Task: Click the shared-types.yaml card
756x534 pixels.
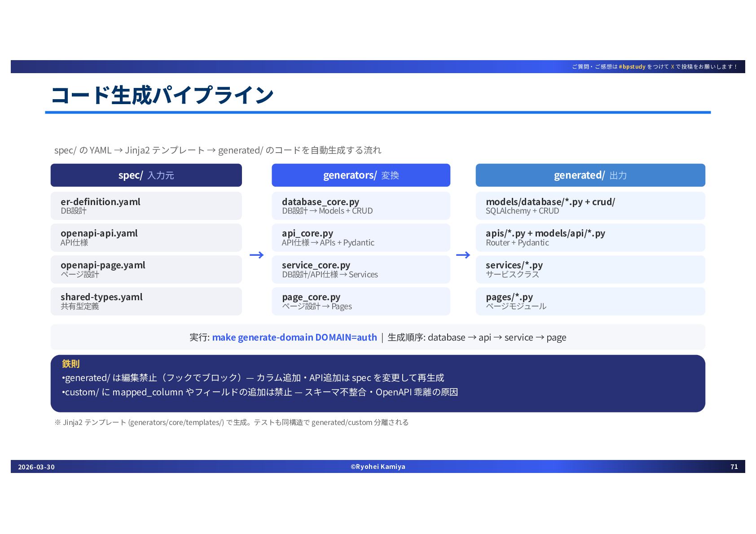Action: 146,302
